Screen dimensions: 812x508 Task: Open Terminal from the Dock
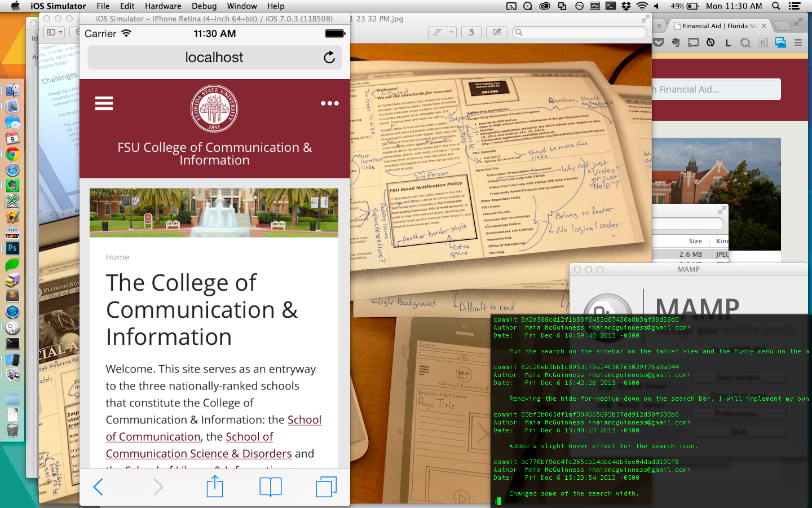12,343
